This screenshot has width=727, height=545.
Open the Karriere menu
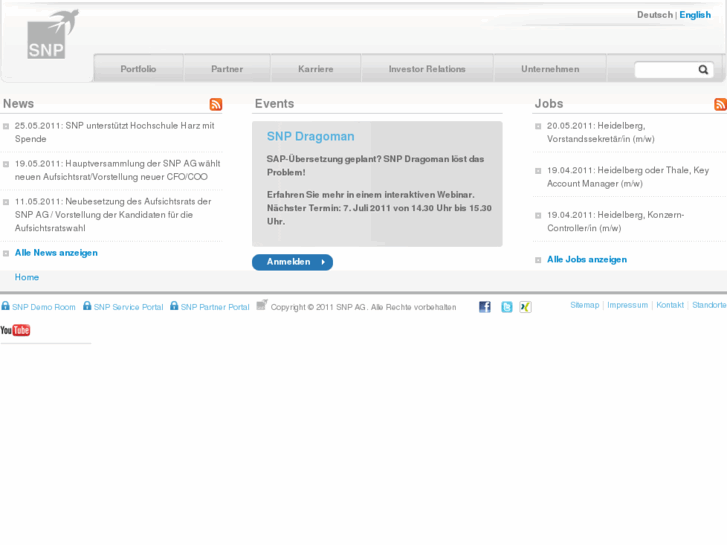[x=316, y=69]
